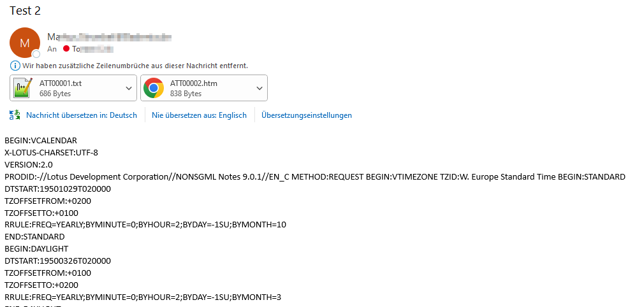Click the Notepad++ icon of ATT00001.txt
The image size is (644, 307).
click(x=24, y=88)
